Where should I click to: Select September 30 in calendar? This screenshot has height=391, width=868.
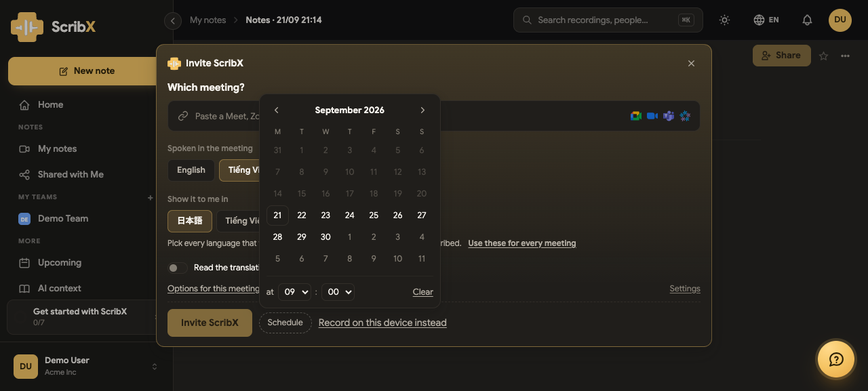pyautogui.click(x=325, y=237)
